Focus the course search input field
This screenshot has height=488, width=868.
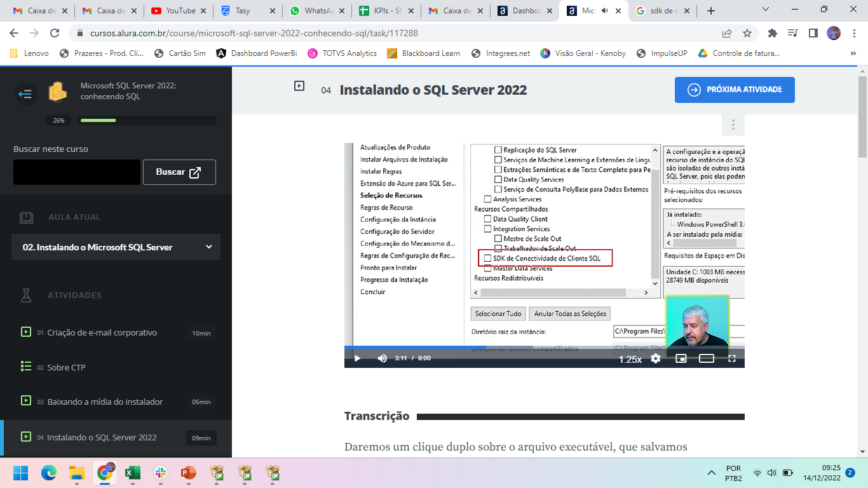[x=77, y=172]
